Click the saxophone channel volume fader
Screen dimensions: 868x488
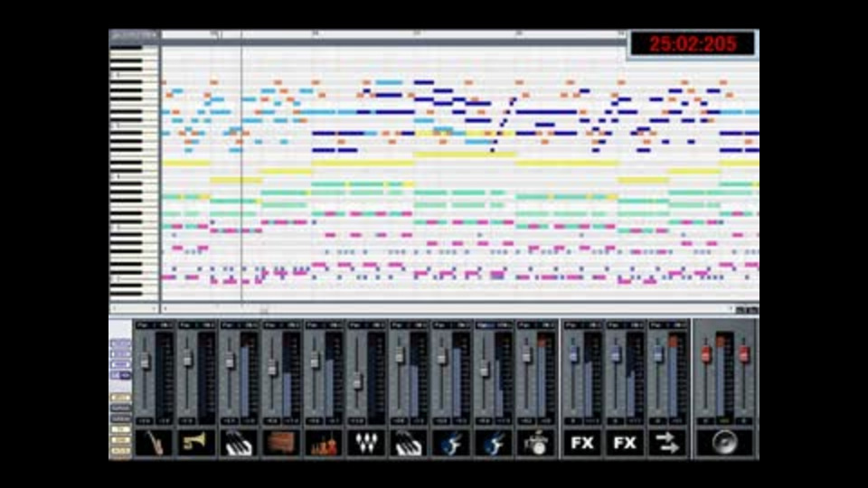click(x=145, y=361)
